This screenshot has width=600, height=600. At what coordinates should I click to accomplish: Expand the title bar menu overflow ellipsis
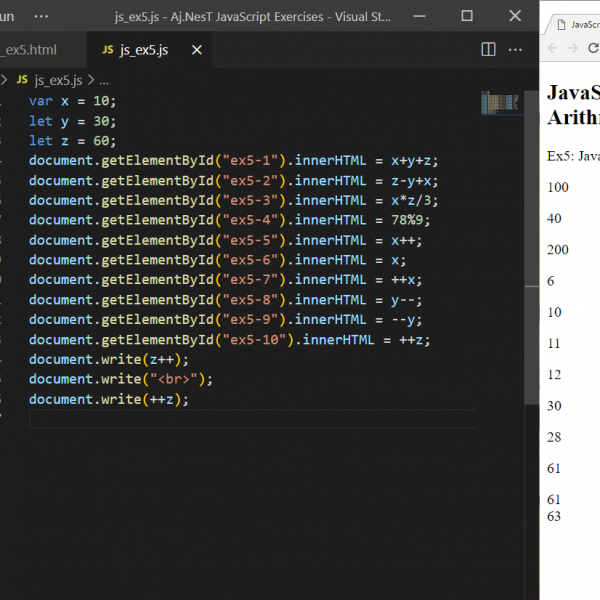pyautogui.click(x=41, y=16)
